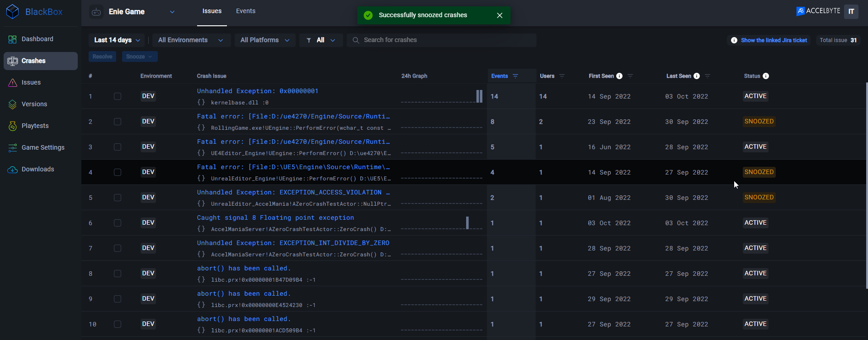This screenshot has width=868, height=340.
Task: Click the 24h graph bar for row 6
Action: [x=467, y=223]
